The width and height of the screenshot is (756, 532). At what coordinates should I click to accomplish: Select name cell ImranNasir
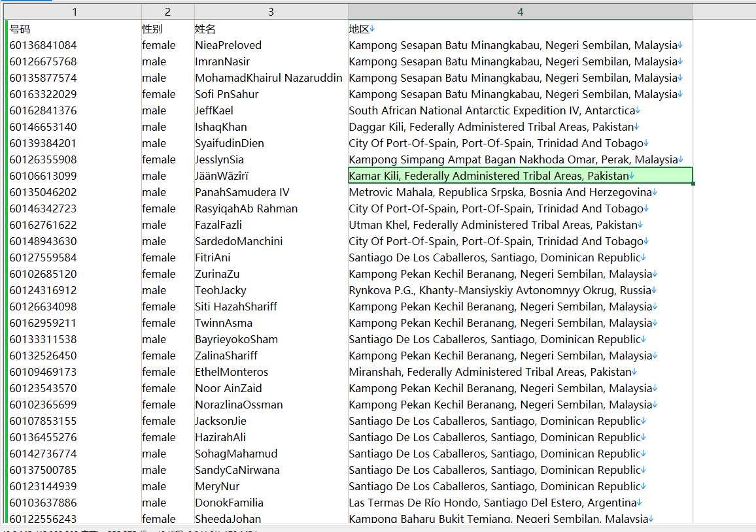[x=271, y=61]
